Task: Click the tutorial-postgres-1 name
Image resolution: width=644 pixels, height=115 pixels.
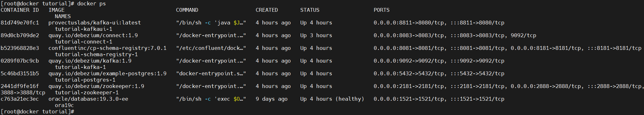Action: tap(85, 80)
